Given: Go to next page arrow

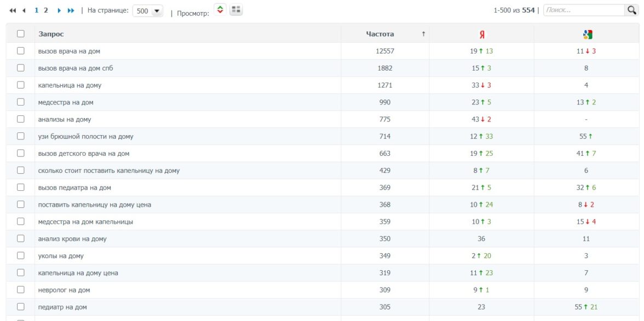Looking at the screenshot, I should [x=59, y=10].
